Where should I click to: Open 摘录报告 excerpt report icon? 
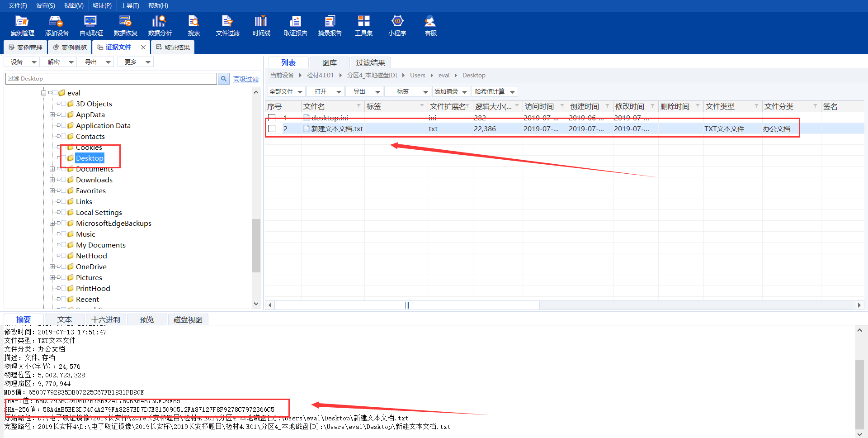pyautogui.click(x=330, y=26)
